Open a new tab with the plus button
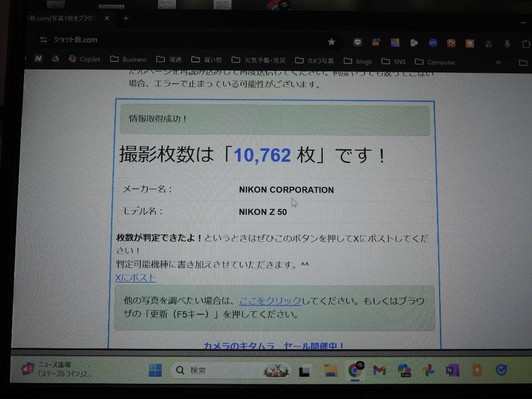This screenshot has height=399, width=532. click(x=126, y=18)
